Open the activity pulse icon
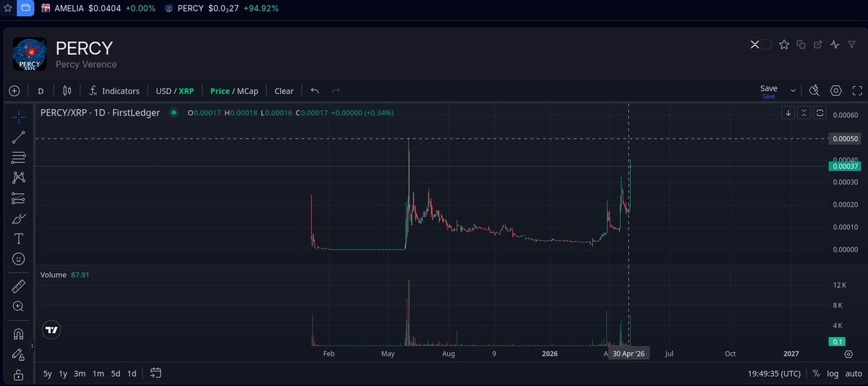 point(835,45)
